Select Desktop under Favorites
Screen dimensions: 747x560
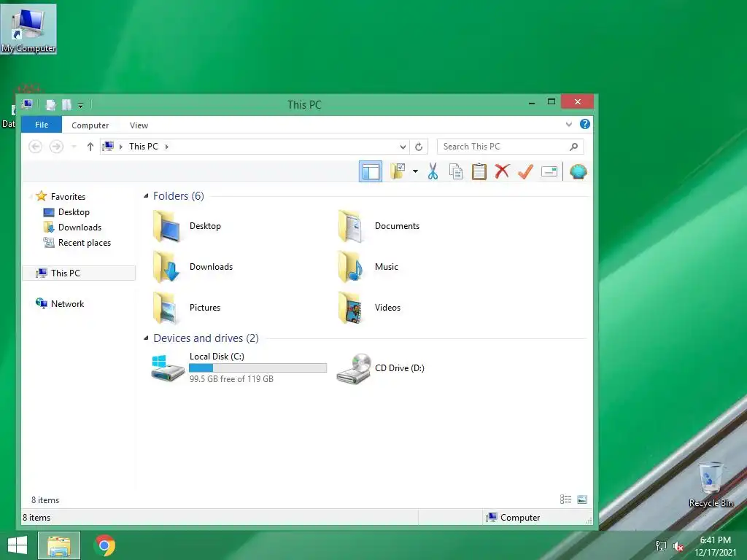pyautogui.click(x=74, y=212)
